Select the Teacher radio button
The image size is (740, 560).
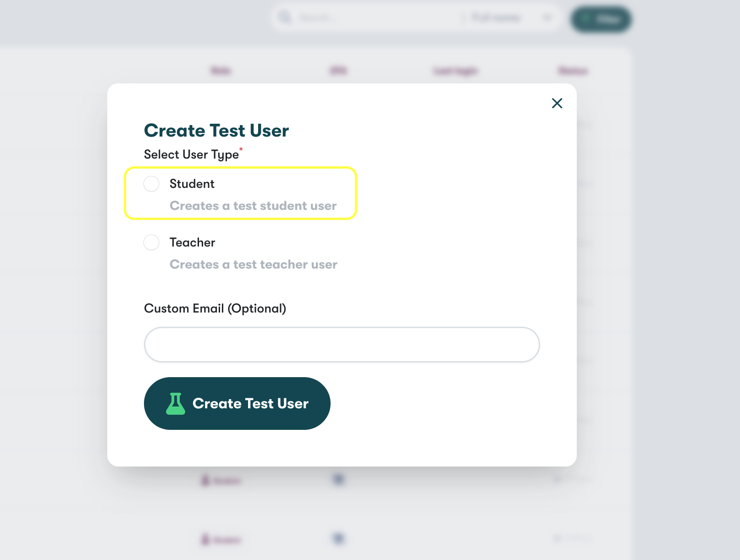[151, 242]
